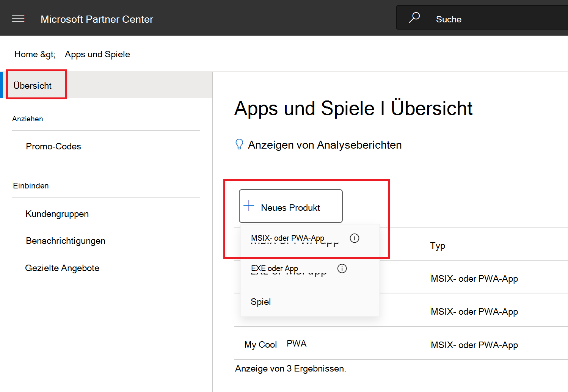Click the plus icon on Neues Produkt
Viewport: 568px width, 392px height.
[249, 205]
